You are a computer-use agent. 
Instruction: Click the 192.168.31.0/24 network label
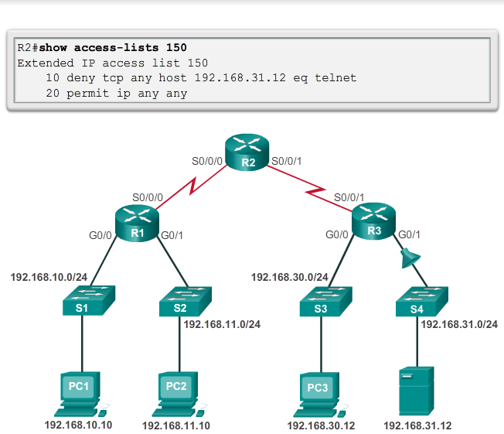pos(458,323)
